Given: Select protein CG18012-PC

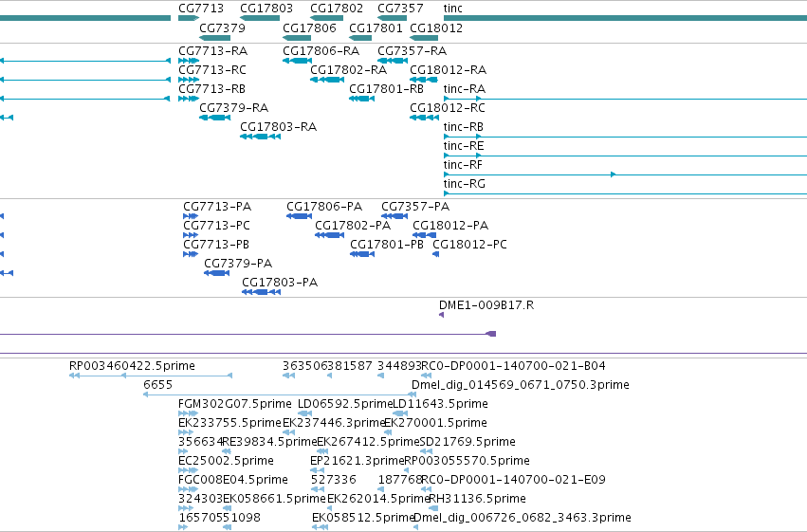Looking at the screenshot, I should coord(469,245).
